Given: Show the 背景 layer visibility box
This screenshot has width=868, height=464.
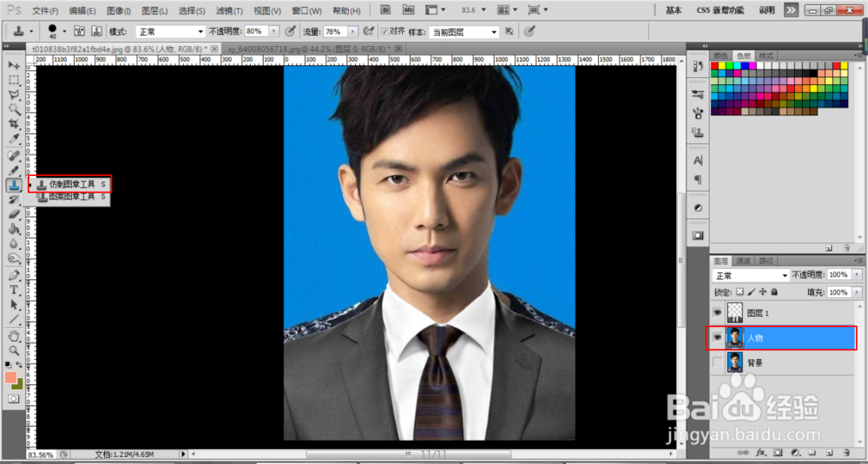Looking at the screenshot, I should (718, 363).
